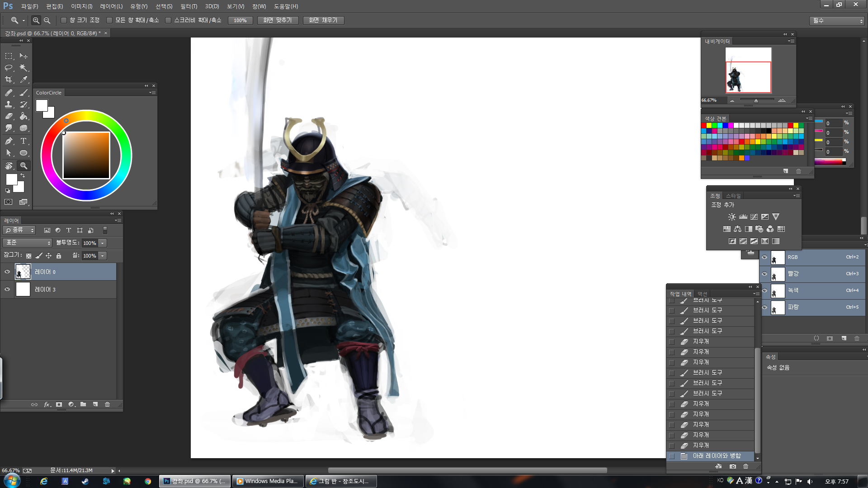Open 필수 workspace dropdown

coord(837,21)
